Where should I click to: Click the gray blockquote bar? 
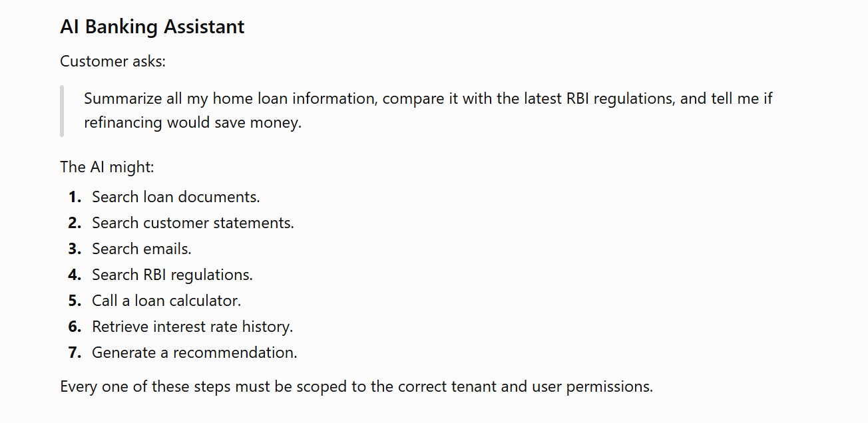(62, 110)
